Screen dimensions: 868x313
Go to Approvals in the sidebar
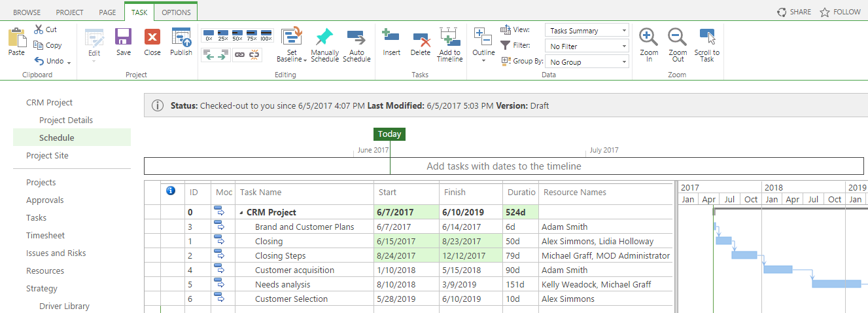pyautogui.click(x=45, y=200)
